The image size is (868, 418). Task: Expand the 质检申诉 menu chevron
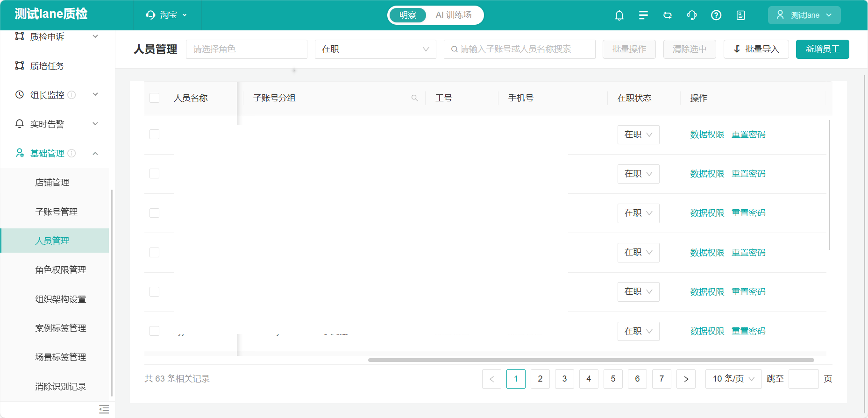click(x=95, y=36)
